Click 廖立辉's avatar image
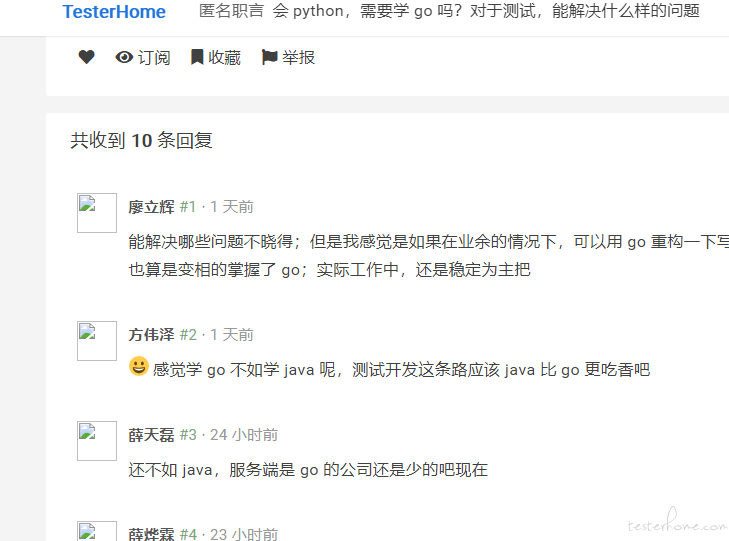Image resolution: width=729 pixels, height=541 pixels. [97, 213]
